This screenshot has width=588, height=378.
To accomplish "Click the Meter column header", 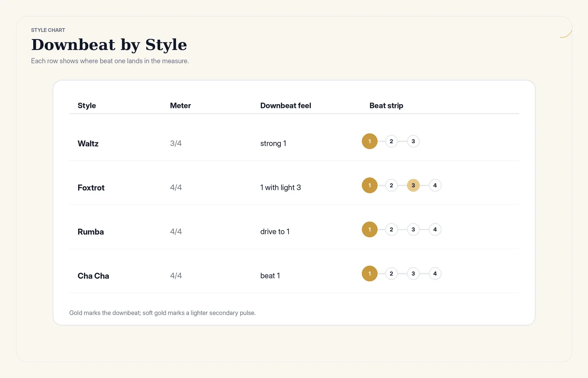I will click(x=181, y=105).
